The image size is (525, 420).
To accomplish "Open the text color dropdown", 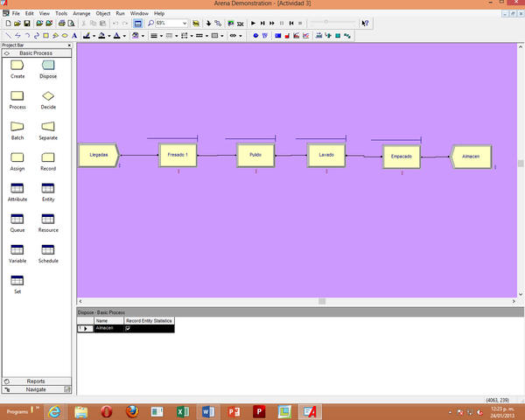I will (x=124, y=36).
